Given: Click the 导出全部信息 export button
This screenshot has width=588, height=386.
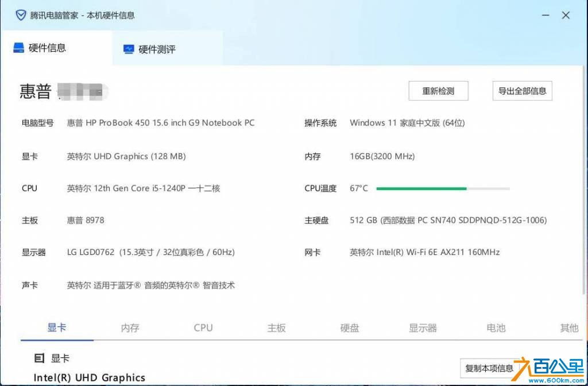Looking at the screenshot, I should [x=521, y=91].
